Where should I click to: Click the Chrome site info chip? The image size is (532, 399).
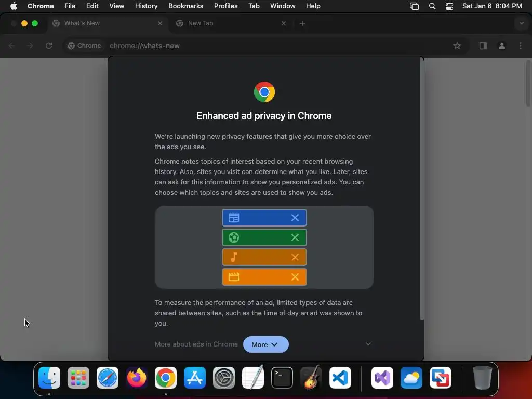coord(85,46)
